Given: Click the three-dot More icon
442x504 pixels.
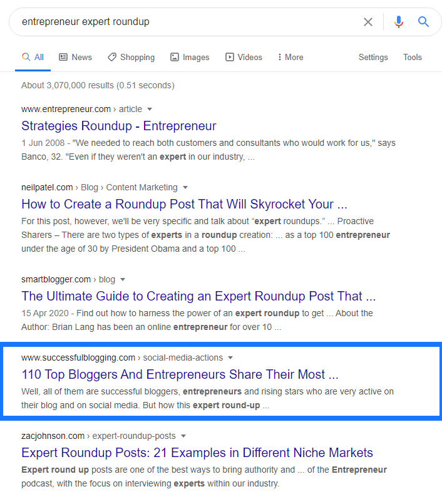Looking at the screenshot, I should point(280,57).
